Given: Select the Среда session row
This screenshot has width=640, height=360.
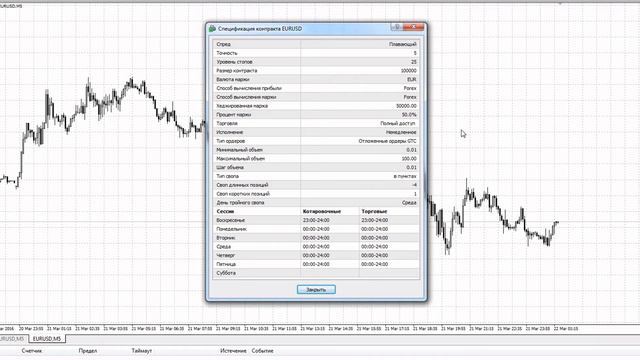Looking at the screenshot, I should click(316, 247).
